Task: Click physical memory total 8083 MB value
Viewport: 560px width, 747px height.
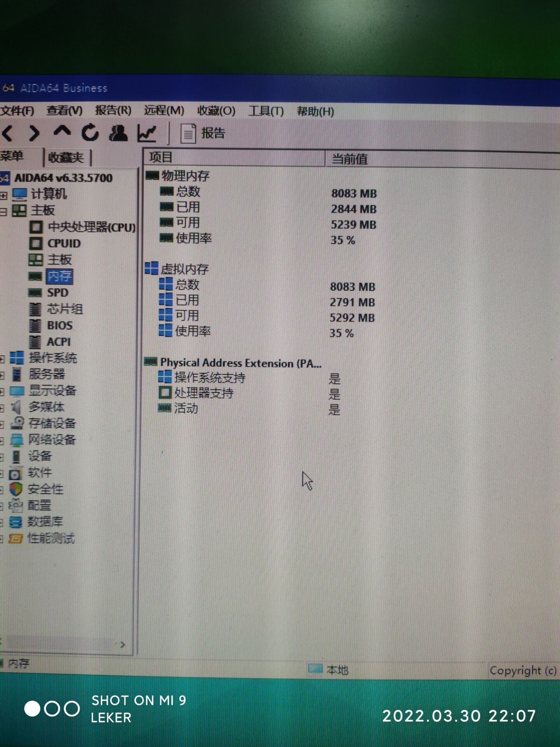Action: [x=354, y=193]
